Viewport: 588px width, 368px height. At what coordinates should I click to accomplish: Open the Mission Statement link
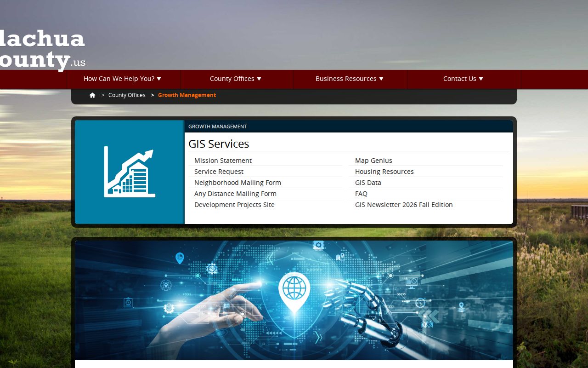[x=223, y=161]
